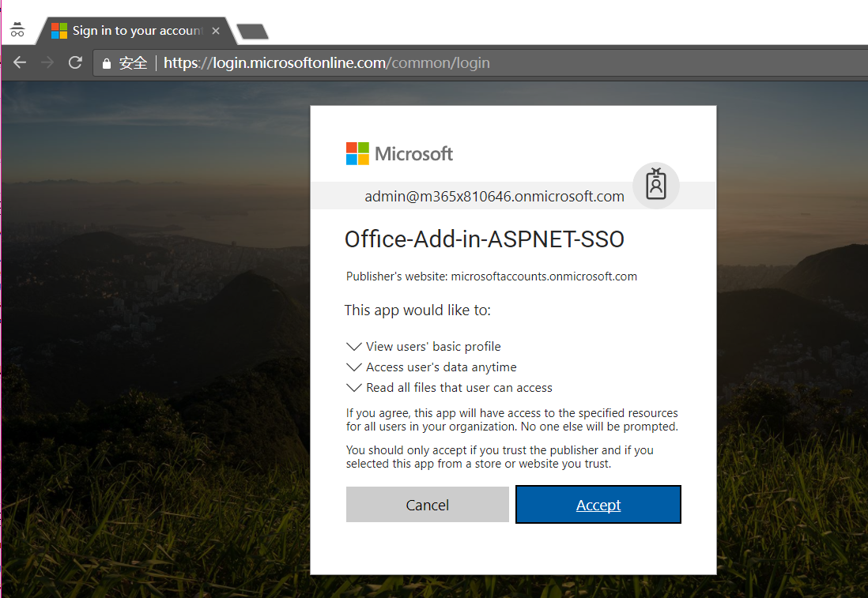Click the forward navigation arrow

pyautogui.click(x=47, y=62)
